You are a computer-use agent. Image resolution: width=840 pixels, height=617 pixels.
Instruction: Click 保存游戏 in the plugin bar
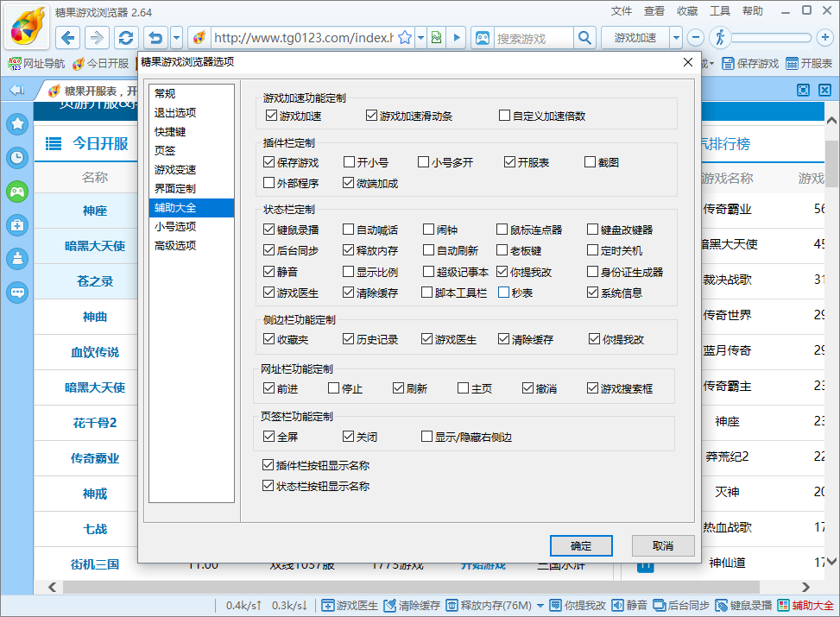click(750, 64)
